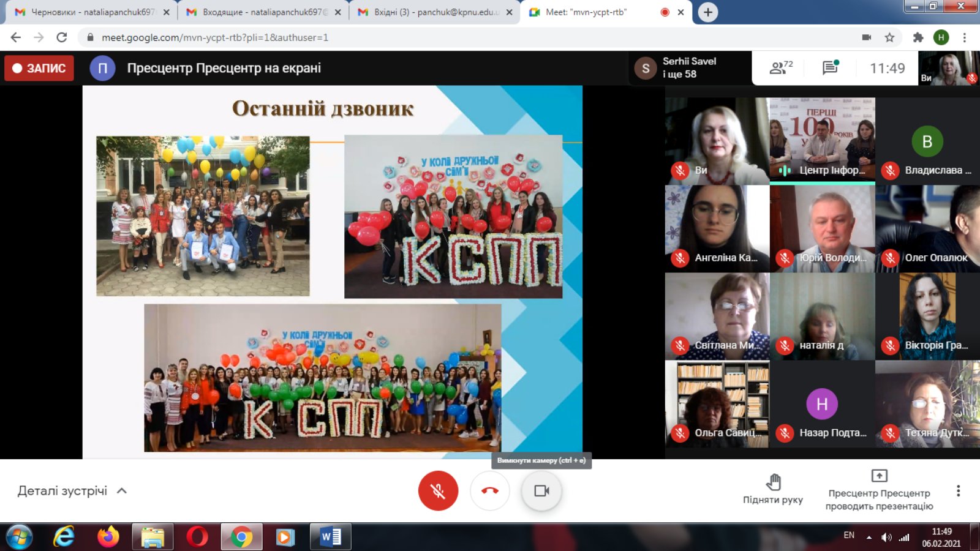980x551 pixels.
Task: Open Microsoft Word from the taskbar
Action: [331, 538]
